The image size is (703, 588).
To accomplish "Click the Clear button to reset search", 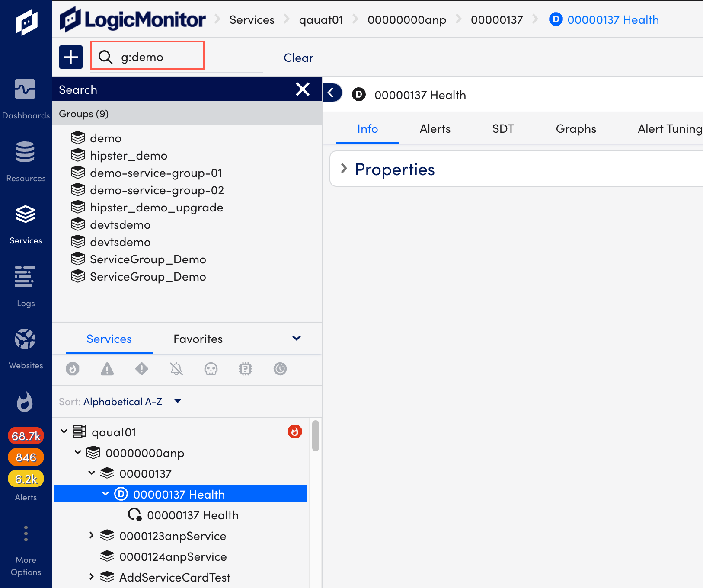I will (298, 58).
